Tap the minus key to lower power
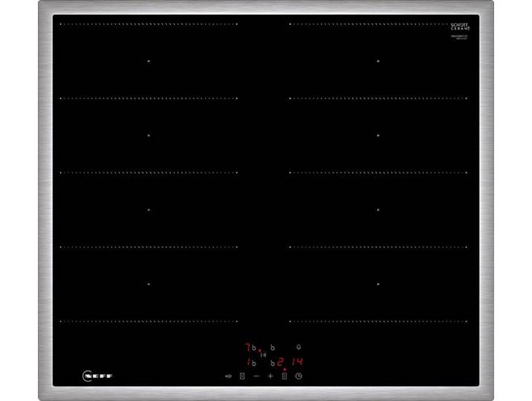 [x=256, y=376]
